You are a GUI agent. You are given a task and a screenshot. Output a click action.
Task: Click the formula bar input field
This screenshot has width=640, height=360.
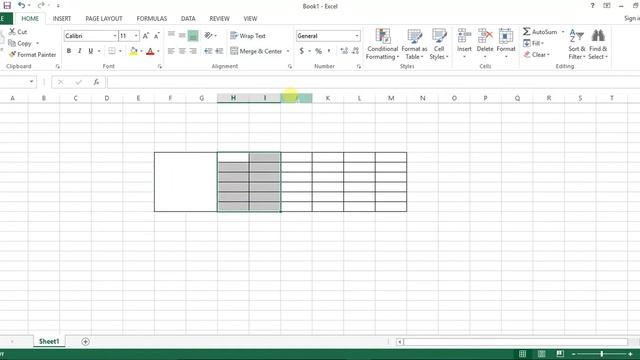coord(373,82)
